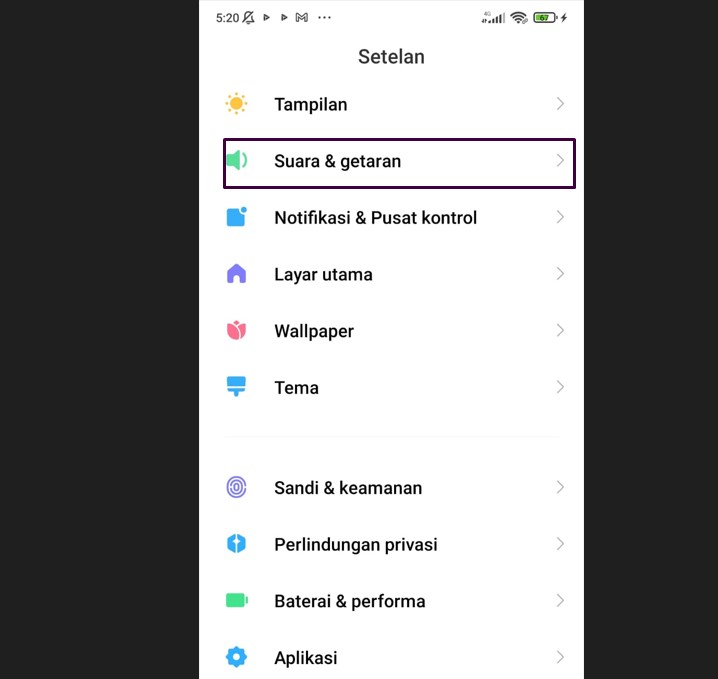Tap the sun icon next to Tampilan
The image size is (718, 679).
point(236,104)
